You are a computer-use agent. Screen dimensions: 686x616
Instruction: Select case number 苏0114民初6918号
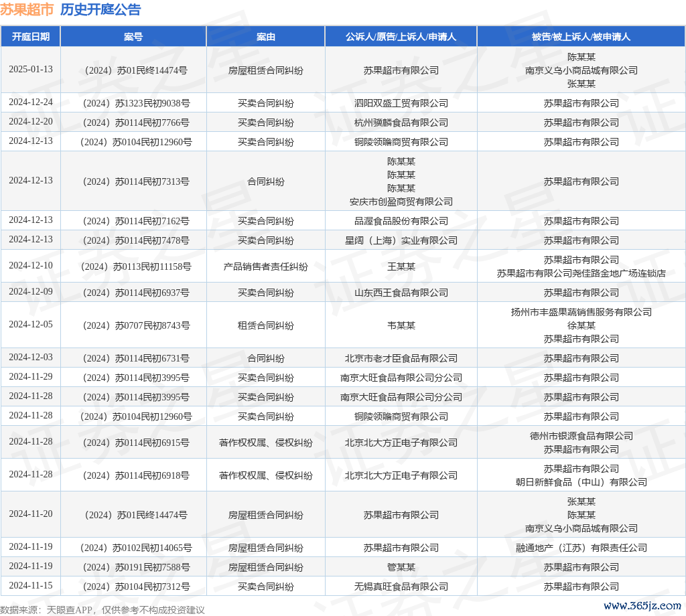[136, 475]
